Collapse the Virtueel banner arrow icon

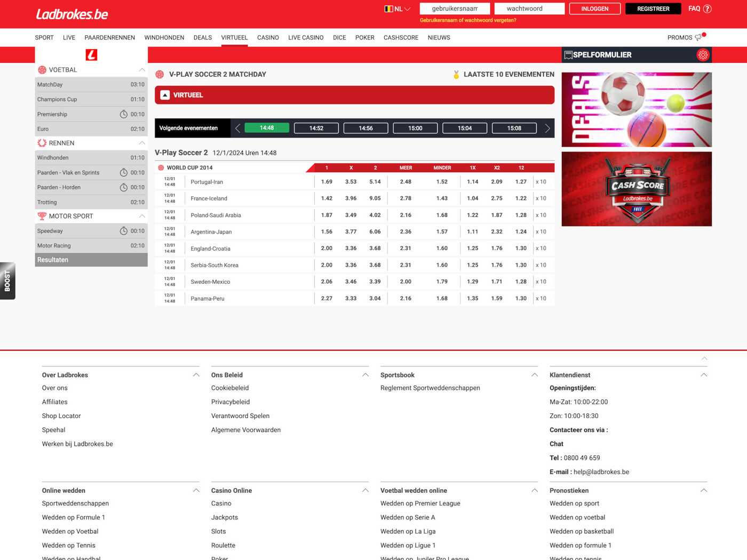pyautogui.click(x=165, y=95)
